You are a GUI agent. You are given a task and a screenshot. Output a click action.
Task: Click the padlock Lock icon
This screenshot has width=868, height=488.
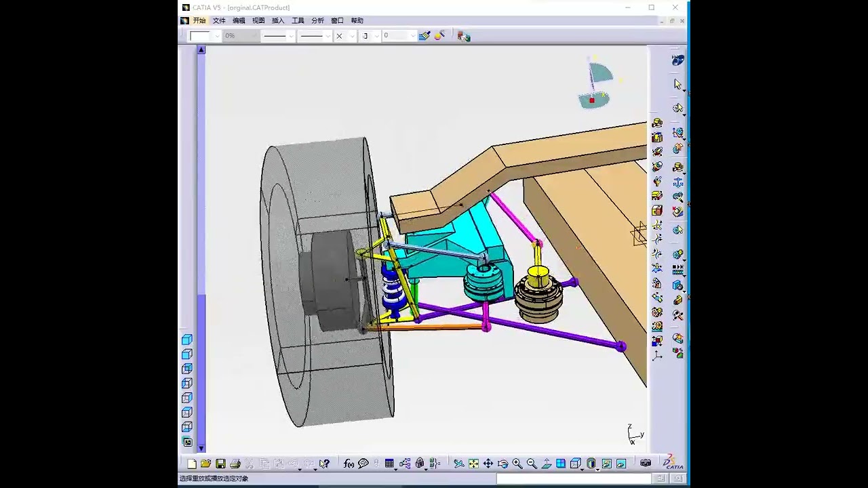pyautogui.click(x=420, y=464)
